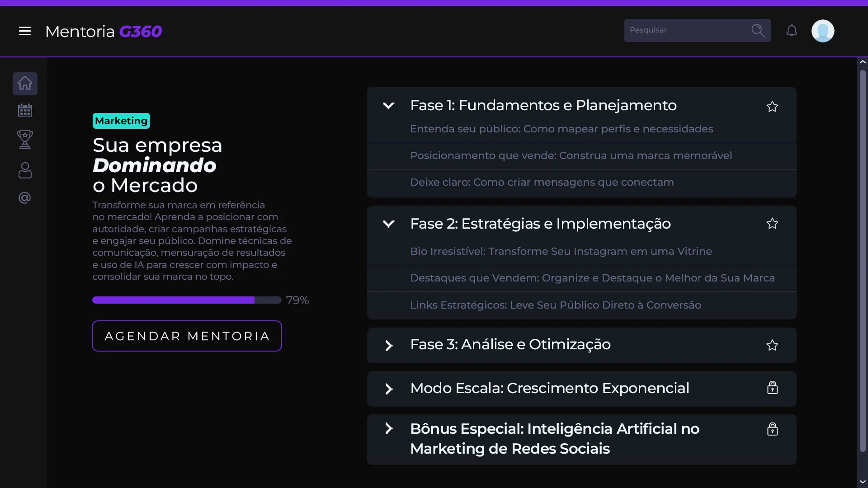Click lock icon on Bônus Especial

(x=772, y=429)
